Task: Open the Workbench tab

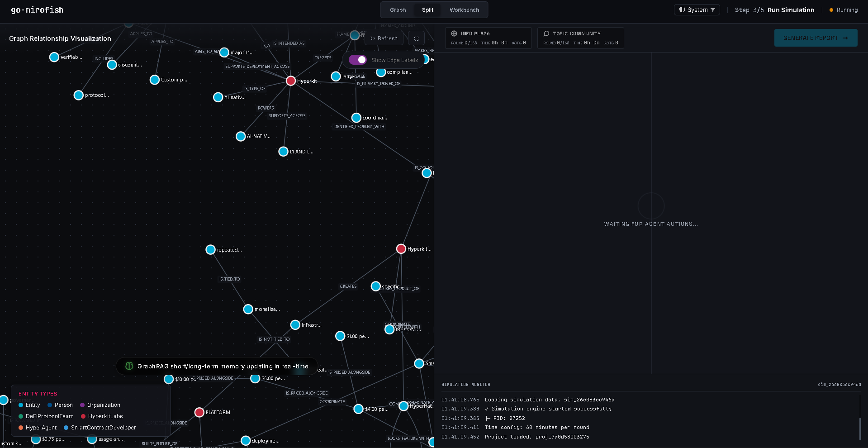Action: click(x=464, y=10)
